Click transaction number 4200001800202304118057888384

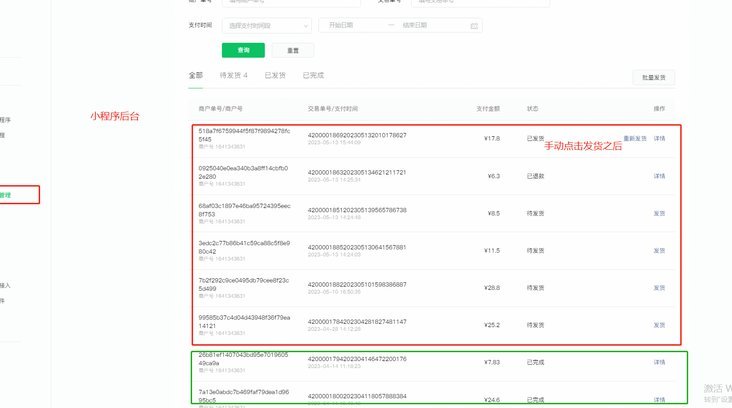[x=357, y=396]
